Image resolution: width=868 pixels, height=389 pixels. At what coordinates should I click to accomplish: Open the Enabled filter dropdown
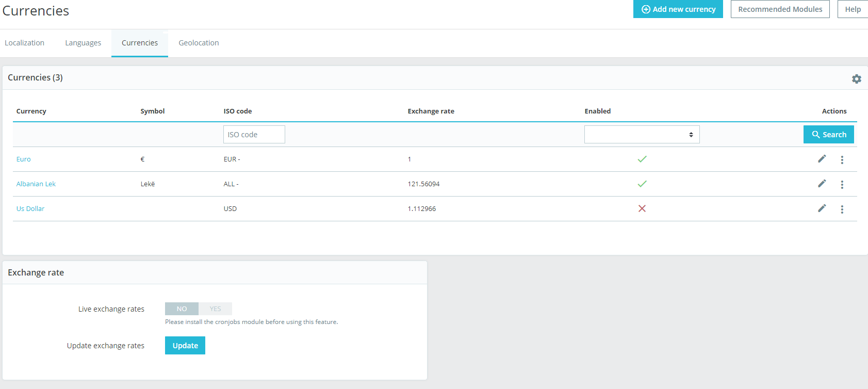642,135
